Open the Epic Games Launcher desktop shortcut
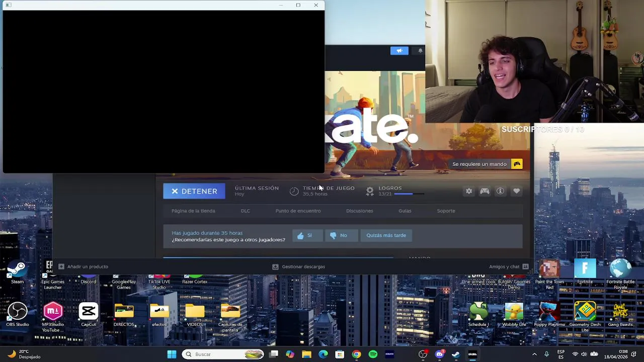This screenshot has width=644, height=362. tap(53, 275)
